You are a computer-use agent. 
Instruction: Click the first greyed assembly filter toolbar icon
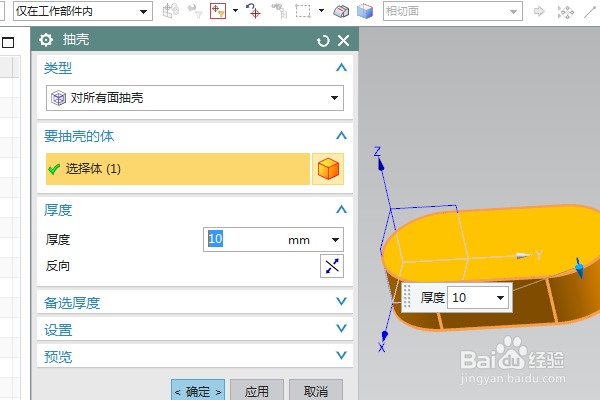coord(170,11)
